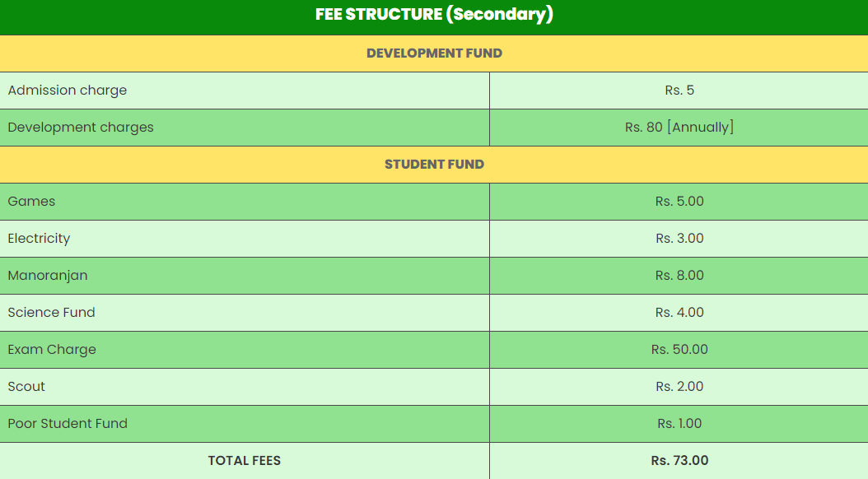This screenshot has height=479, width=868.
Task: Select the Exam Charge row label
Action: pos(52,350)
